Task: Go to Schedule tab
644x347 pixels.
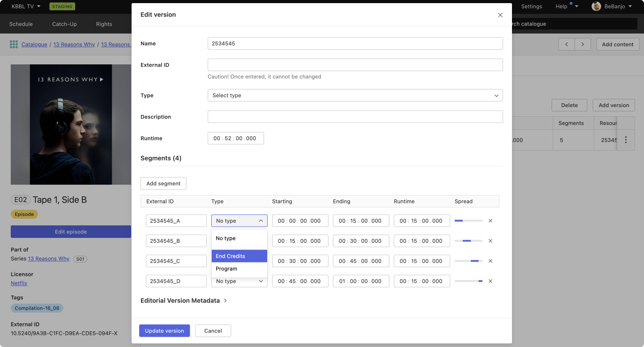Action: tap(21, 24)
